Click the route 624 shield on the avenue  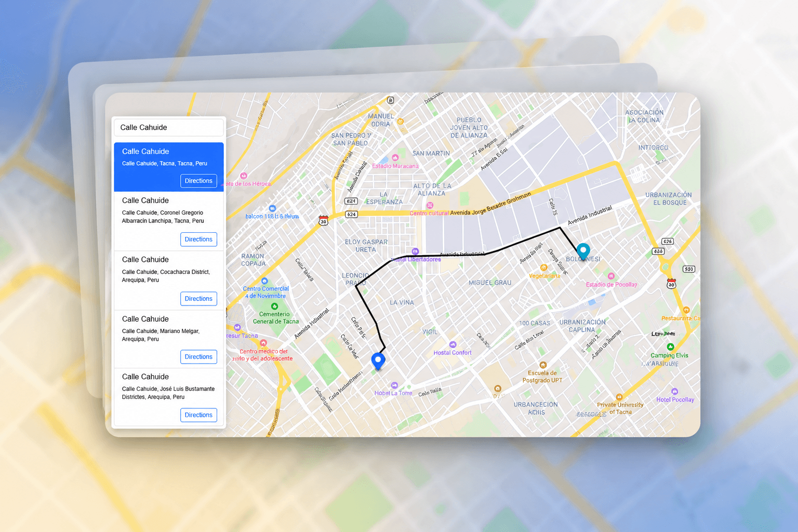pyautogui.click(x=352, y=214)
